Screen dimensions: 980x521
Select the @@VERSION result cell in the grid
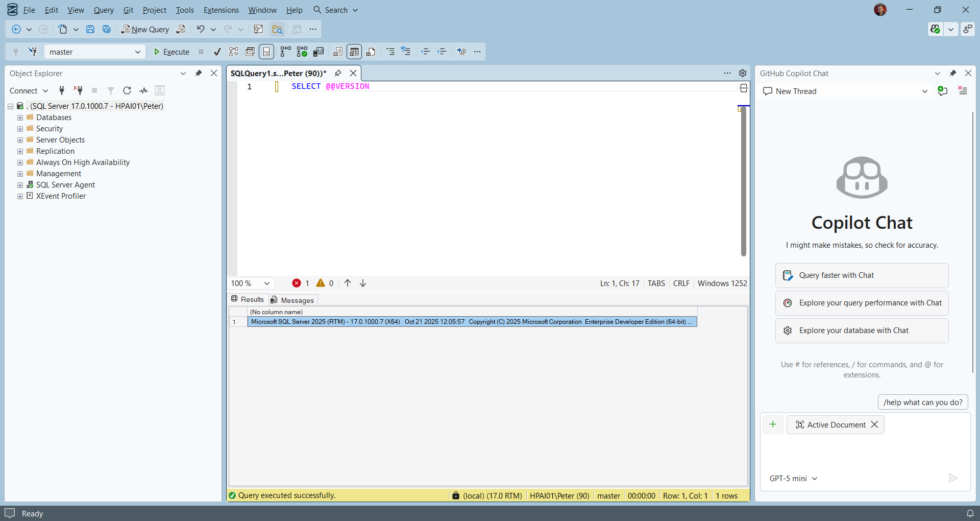[472, 322]
